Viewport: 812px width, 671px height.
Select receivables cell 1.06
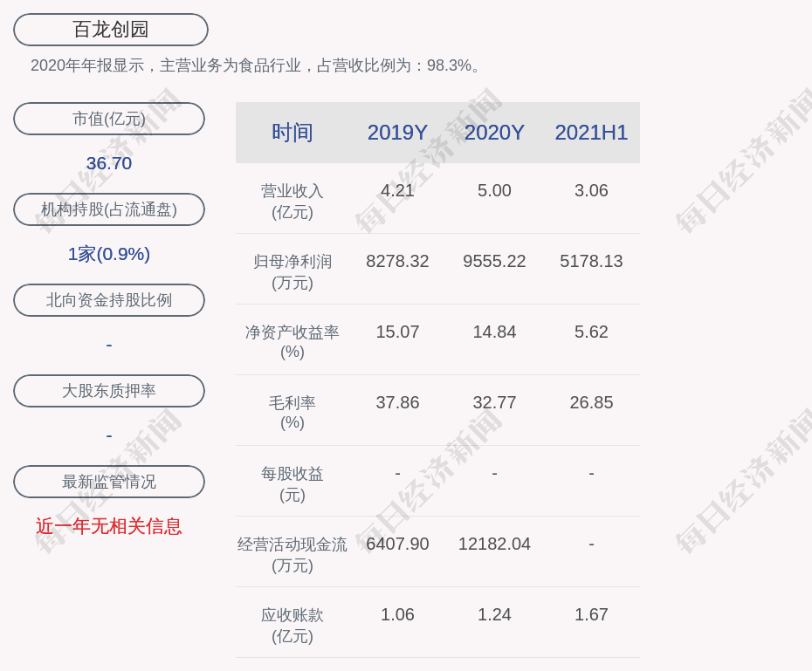(398, 614)
